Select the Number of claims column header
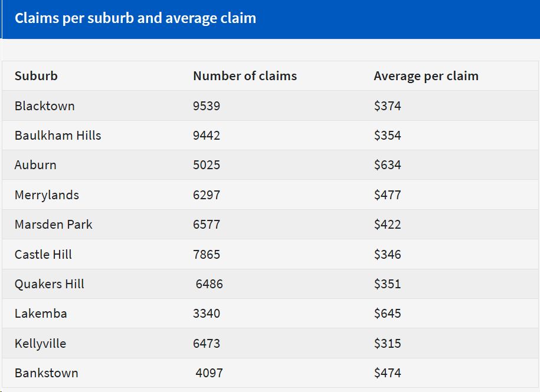 (x=245, y=76)
